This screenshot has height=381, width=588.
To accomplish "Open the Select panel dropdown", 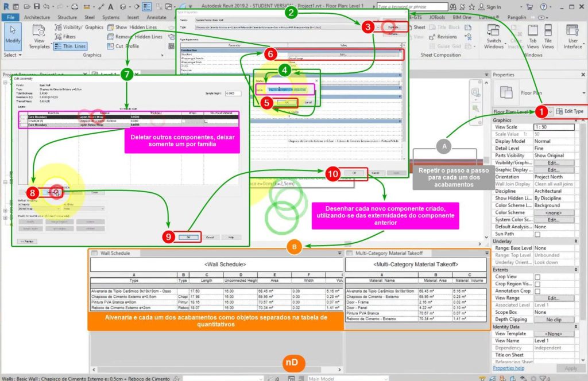I will coord(13,55).
